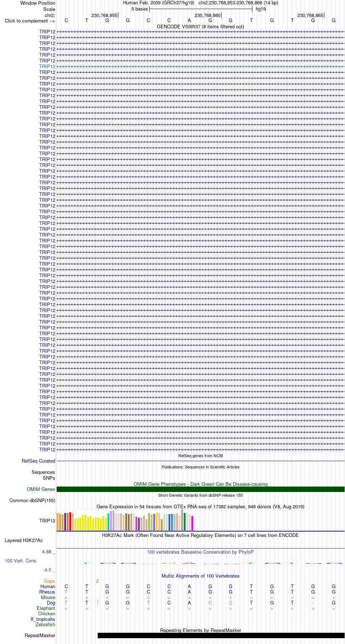
Task: Click '100 vertebrates Basewise Conservation by PhyloP' title
Action: pos(200,552)
